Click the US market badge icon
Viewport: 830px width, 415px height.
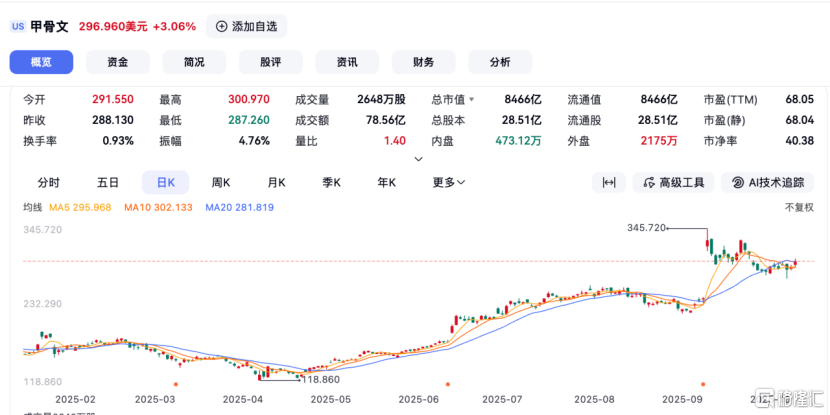click(18, 27)
